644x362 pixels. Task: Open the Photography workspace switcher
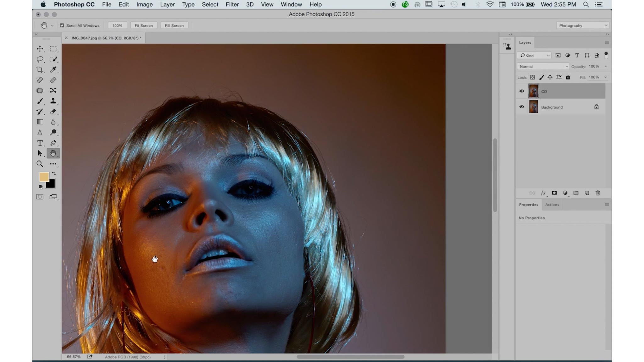[x=582, y=25]
